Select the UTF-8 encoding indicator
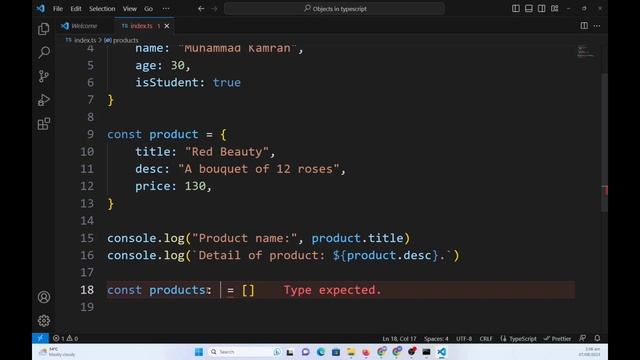The width and height of the screenshot is (640, 360). [464, 338]
